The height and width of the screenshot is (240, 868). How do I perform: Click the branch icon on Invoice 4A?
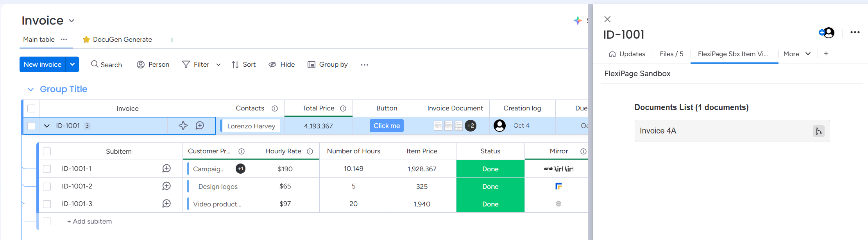(x=818, y=131)
